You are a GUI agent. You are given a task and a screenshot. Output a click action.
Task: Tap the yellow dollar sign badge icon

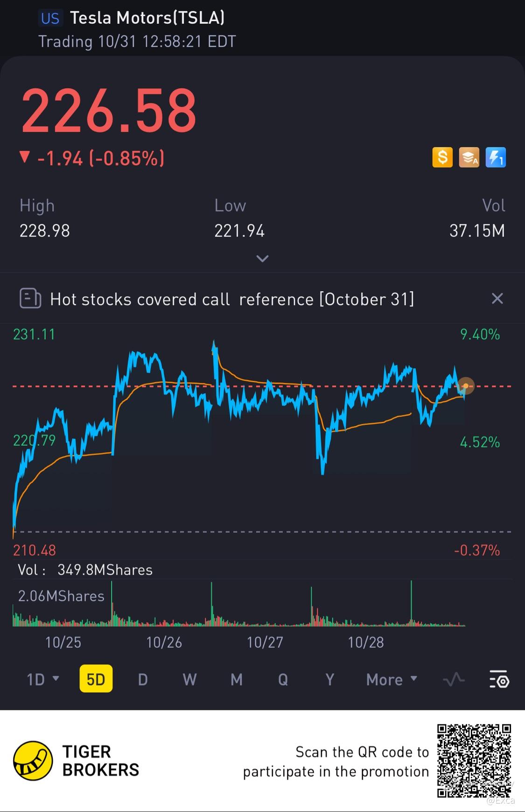pyautogui.click(x=442, y=157)
